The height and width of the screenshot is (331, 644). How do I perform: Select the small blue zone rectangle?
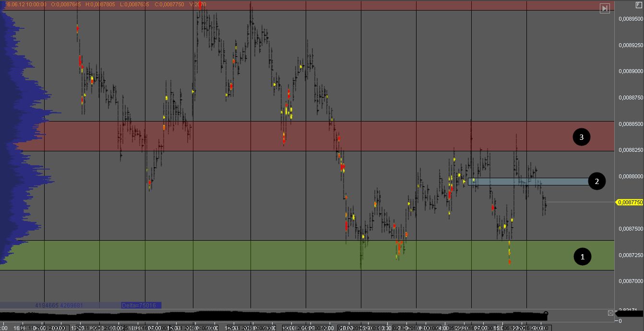coord(528,182)
